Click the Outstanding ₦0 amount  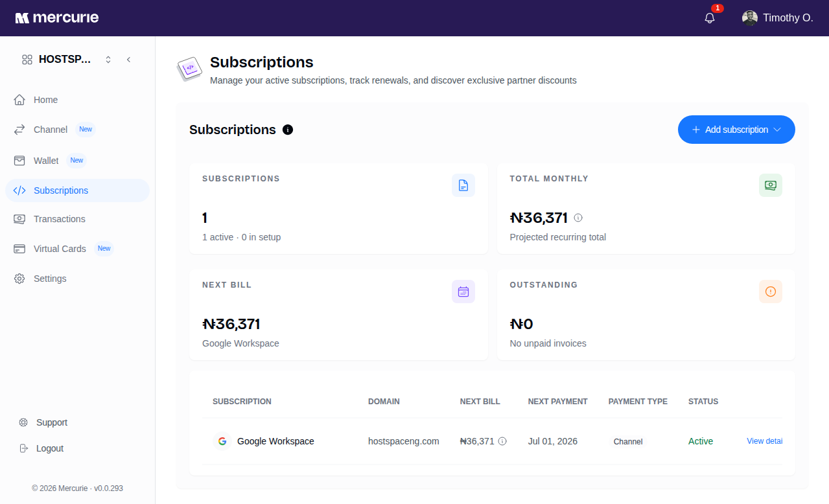[x=522, y=324]
